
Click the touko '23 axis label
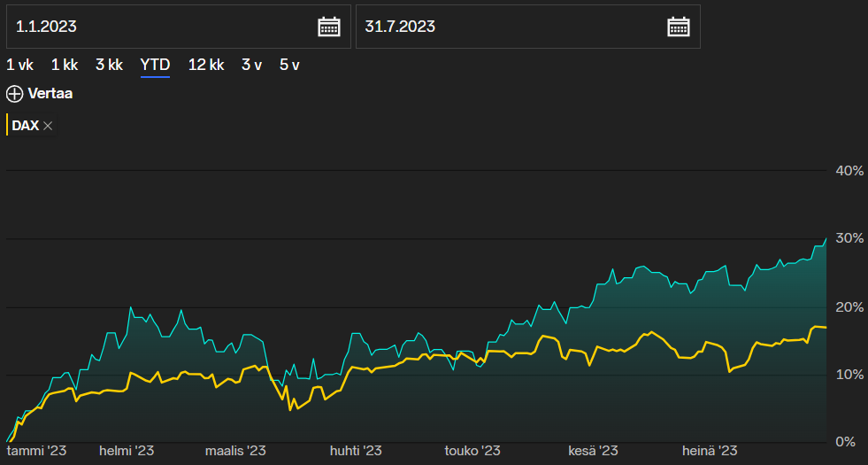[472, 451]
